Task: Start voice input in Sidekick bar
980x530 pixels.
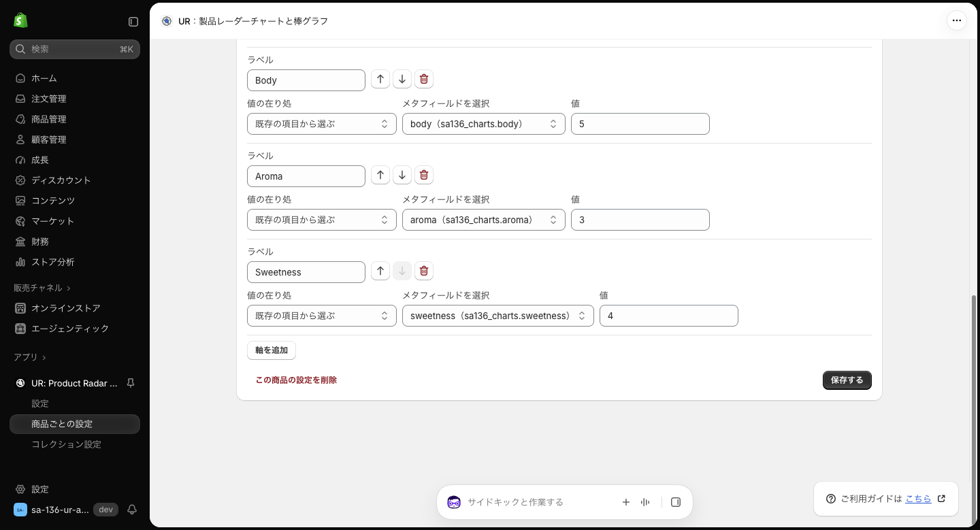Action: 645,502
